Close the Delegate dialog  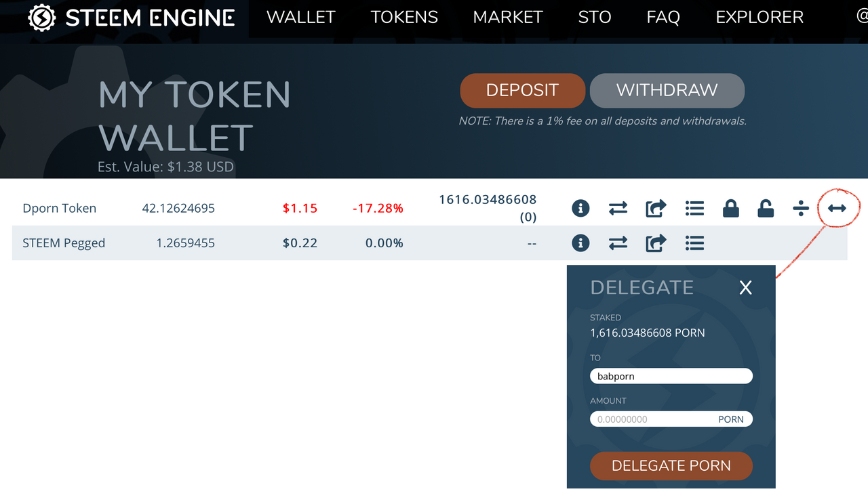tap(745, 288)
